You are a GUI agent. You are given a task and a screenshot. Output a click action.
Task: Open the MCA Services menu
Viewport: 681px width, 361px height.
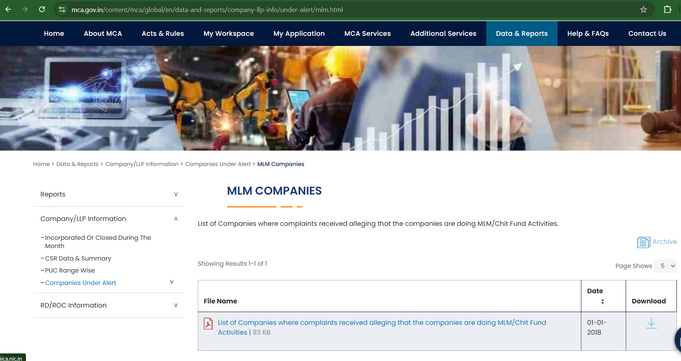(x=367, y=33)
